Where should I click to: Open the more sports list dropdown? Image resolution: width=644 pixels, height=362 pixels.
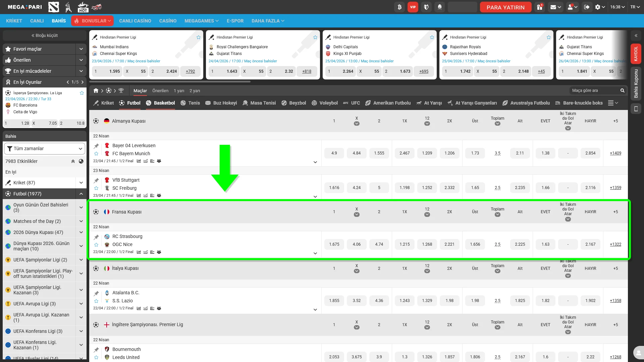point(613,103)
